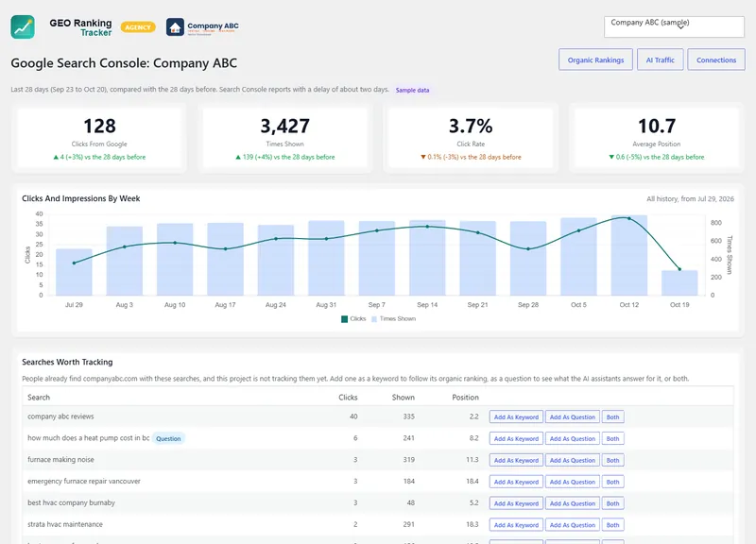Add 'emergency furnace repair vancouver' as keyword
The image size is (756, 544).
tap(516, 482)
